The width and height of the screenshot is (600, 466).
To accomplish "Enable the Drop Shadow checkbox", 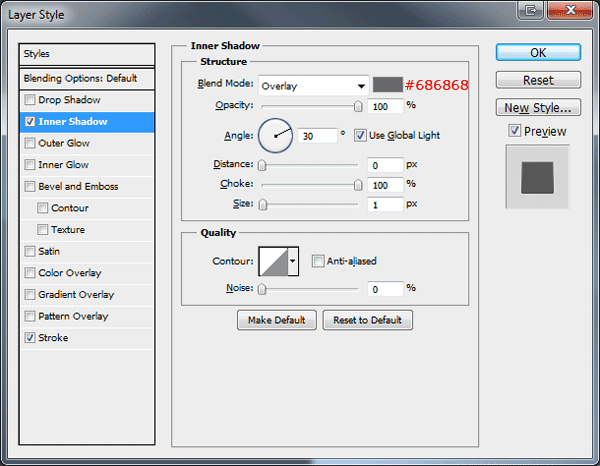I will [x=30, y=100].
